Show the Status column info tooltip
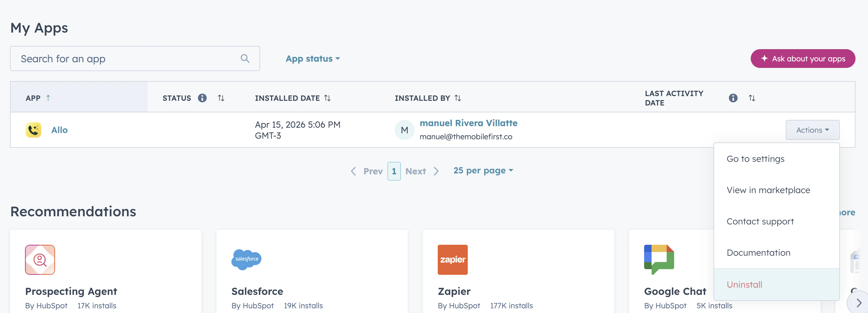This screenshot has width=868, height=313. (x=202, y=98)
